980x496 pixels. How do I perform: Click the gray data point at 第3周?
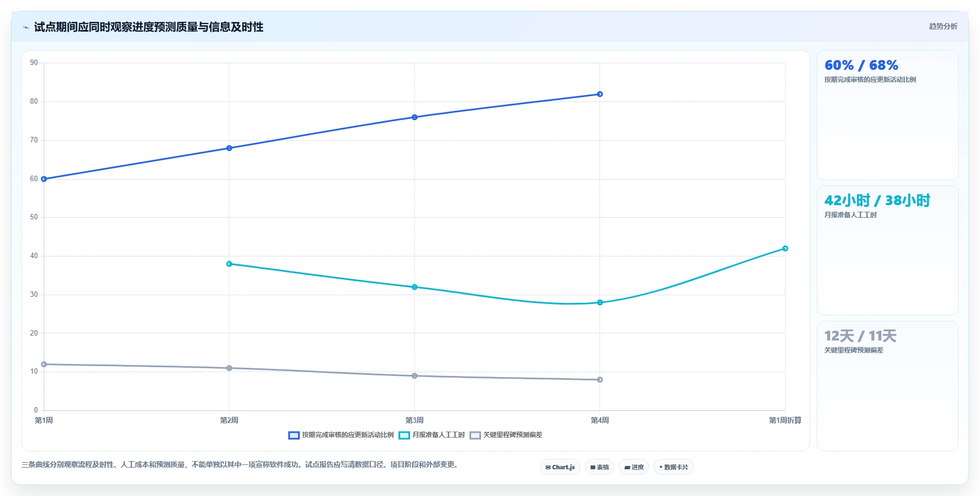[414, 376]
